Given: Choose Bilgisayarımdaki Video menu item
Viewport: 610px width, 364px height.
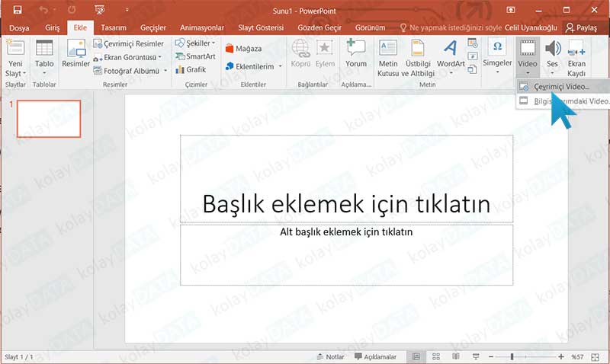Looking at the screenshot, I should pyautogui.click(x=563, y=101).
